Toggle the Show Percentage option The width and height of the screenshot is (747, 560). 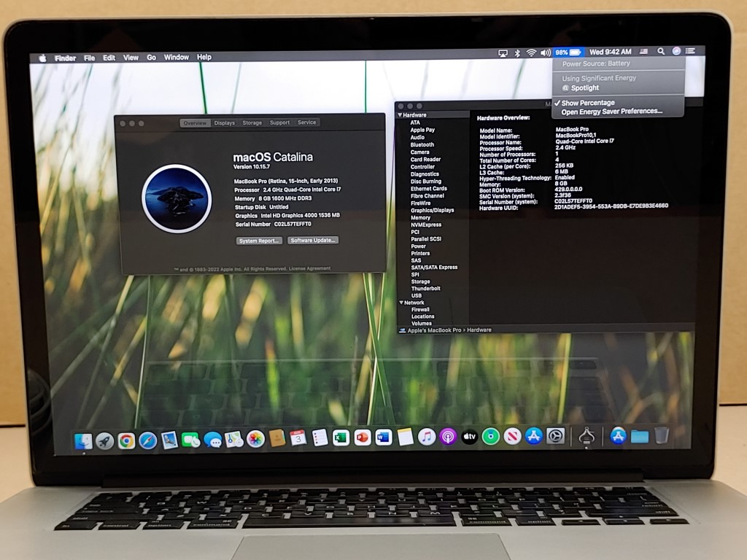pos(587,103)
